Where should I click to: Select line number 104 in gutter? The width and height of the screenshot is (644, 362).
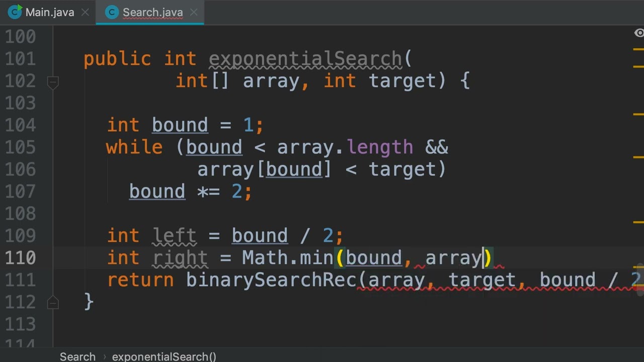[20, 125]
